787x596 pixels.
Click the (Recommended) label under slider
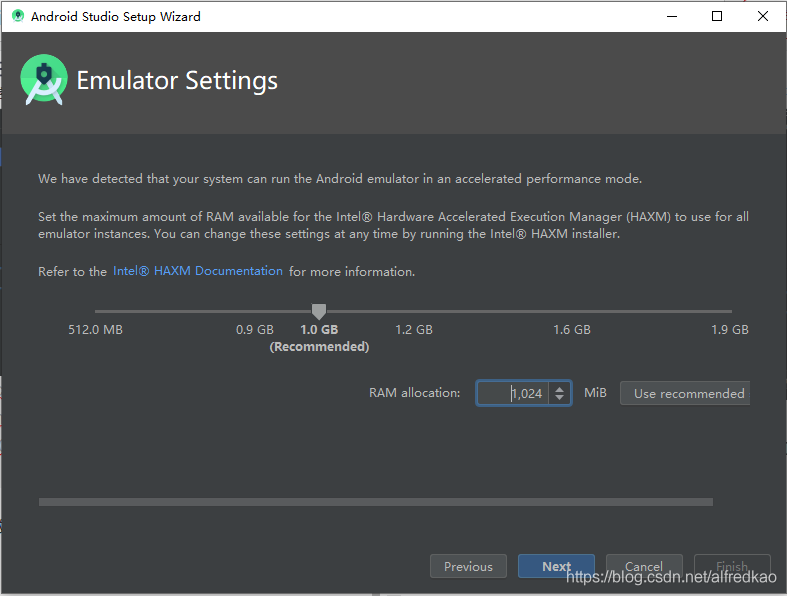click(x=319, y=346)
